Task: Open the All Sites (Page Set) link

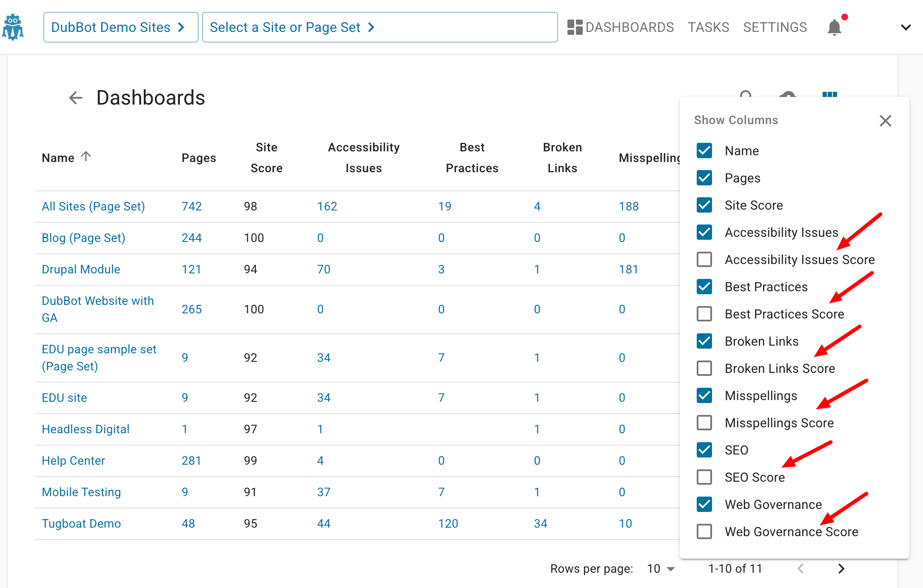Action: pyautogui.click(x=93, y=206)
